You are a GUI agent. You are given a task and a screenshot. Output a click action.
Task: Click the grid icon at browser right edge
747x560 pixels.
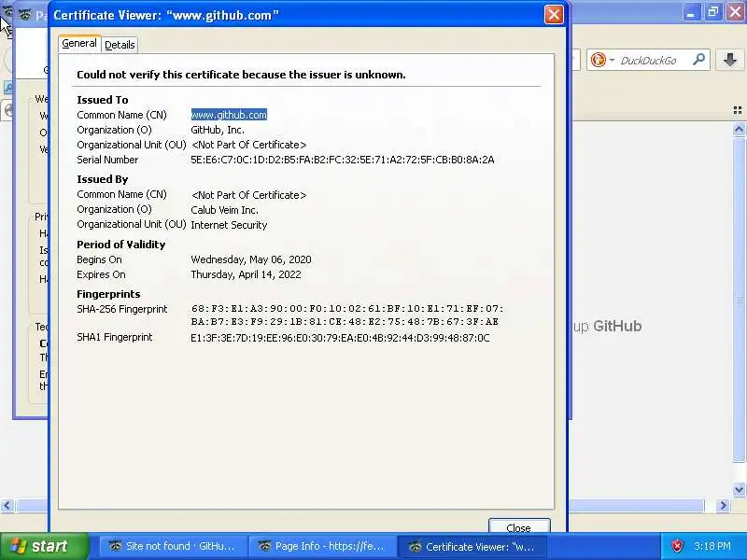click(738, 110)
